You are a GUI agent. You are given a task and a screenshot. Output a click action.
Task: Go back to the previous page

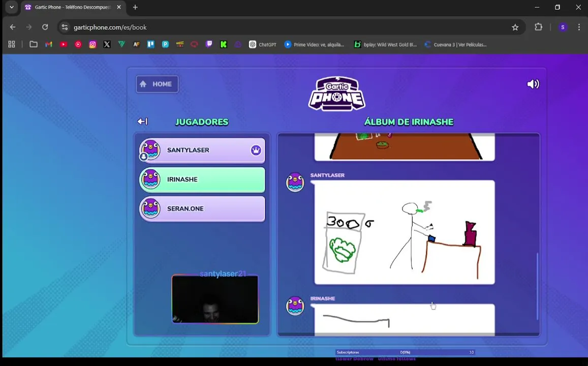(13, 27)
